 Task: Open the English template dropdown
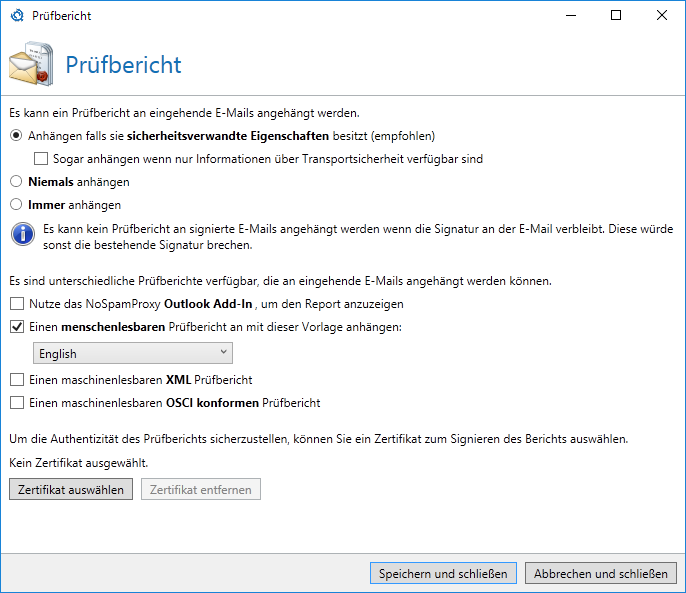click(133, 353)
